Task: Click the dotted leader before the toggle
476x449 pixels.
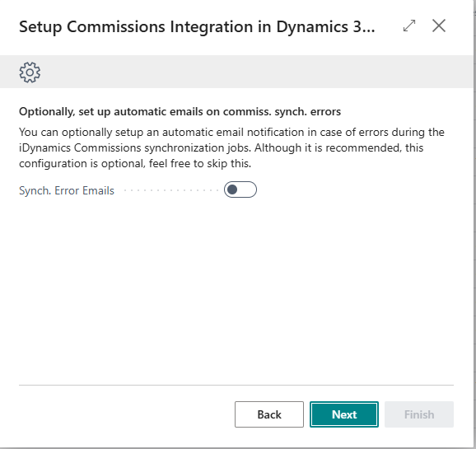Action: click(x=171, y=190)
